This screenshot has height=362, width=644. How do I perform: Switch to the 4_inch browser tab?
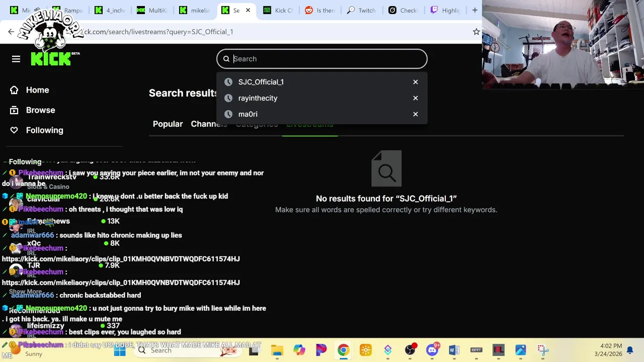[x=110, y=10]
